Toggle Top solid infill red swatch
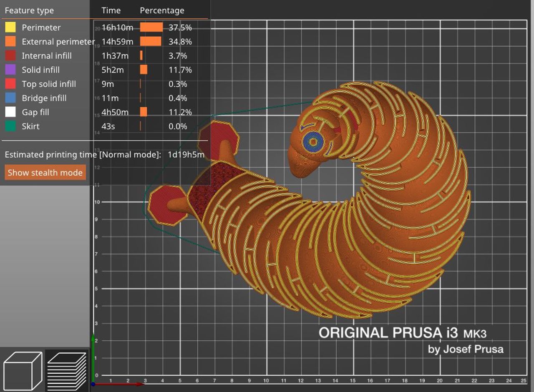Screen dimensions: 534x392 [x=10, y=84]
